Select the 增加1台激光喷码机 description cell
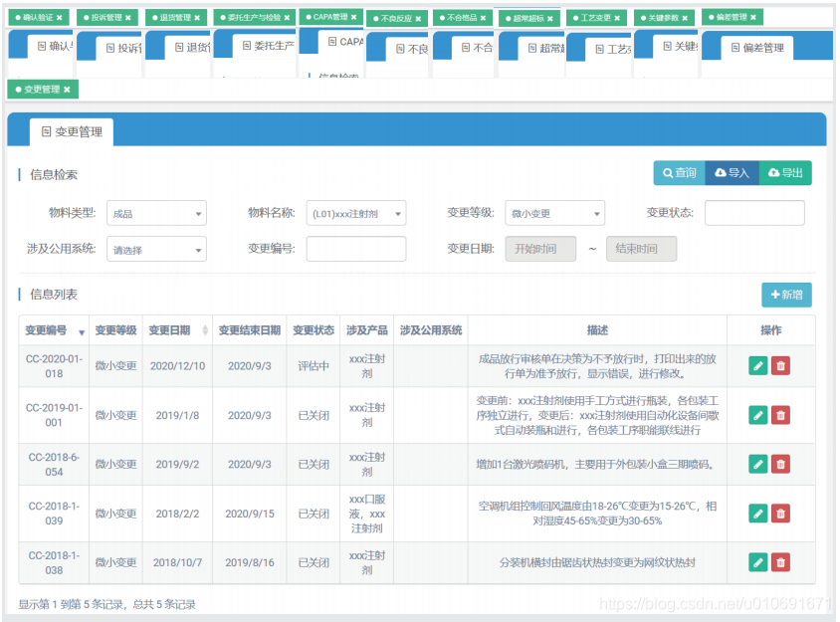Image resolution: width=840 pixels, height=622 pixels. coord(596,464)
